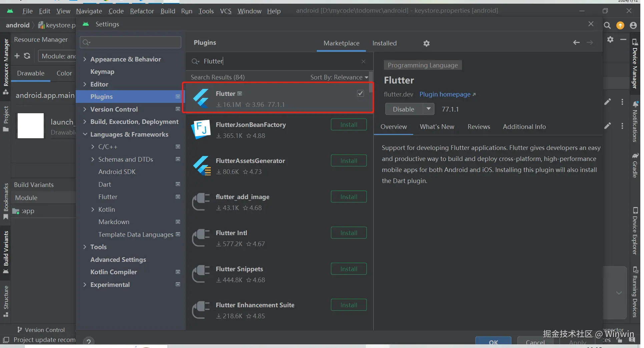644x348 pixels.
Task: Click the Flutter Intl plugin icon
Action: coord(201,238)
